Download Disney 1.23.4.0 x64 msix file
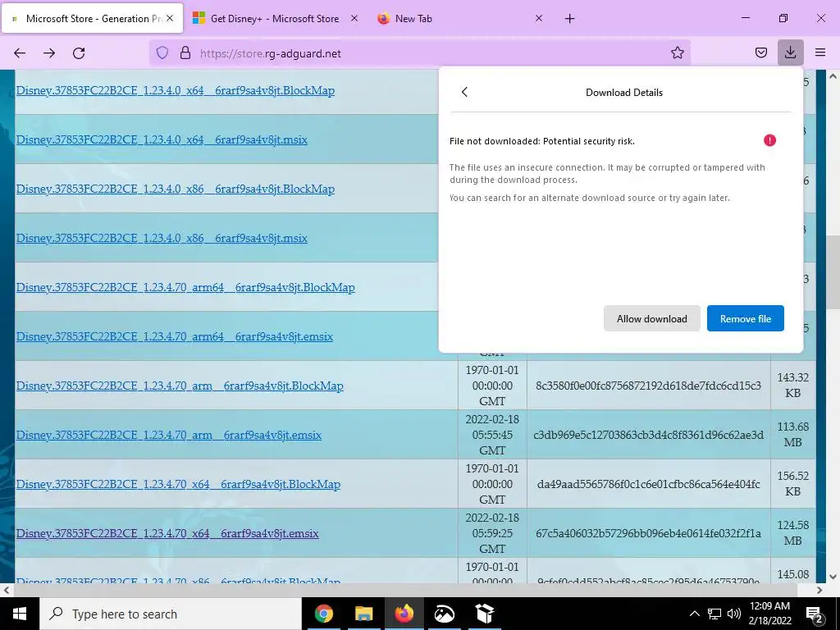Screen dimensions: 840x630 pos(162,139)
